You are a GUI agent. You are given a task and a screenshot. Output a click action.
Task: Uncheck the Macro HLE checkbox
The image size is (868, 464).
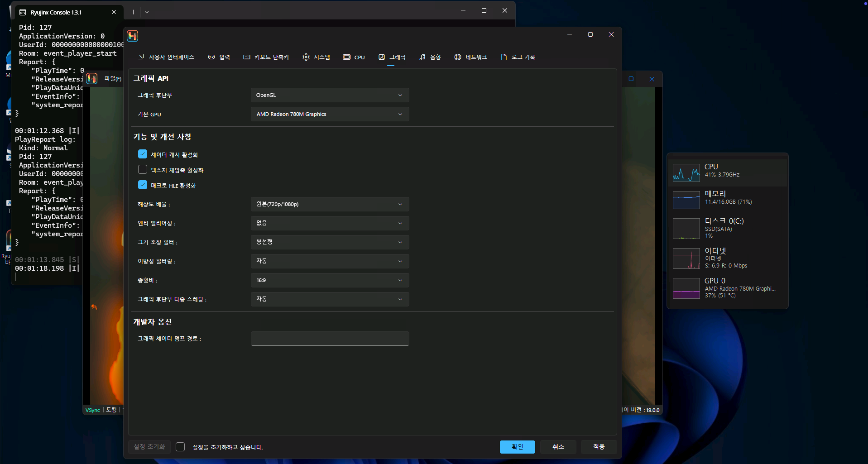click(143, 185)
